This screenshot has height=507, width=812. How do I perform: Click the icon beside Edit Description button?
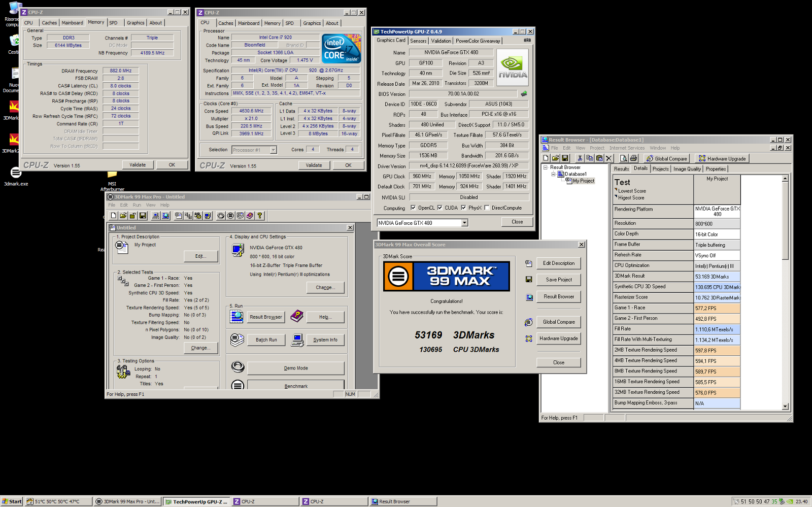pyautogui.click(x=528, y=263)
